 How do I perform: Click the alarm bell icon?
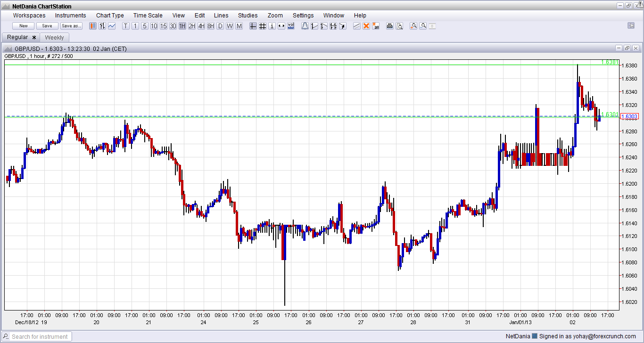305,26
